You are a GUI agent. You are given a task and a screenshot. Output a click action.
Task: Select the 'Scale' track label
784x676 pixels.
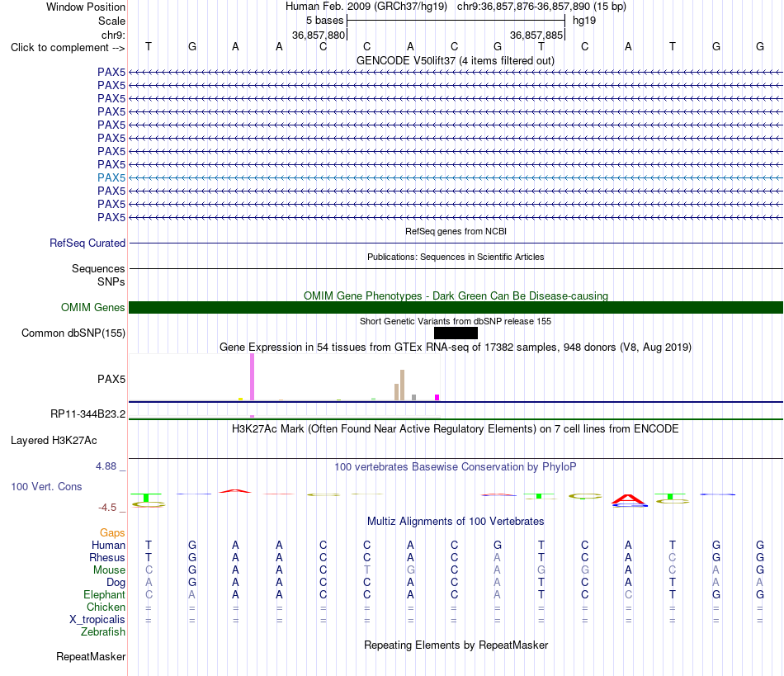click(111, 21)
